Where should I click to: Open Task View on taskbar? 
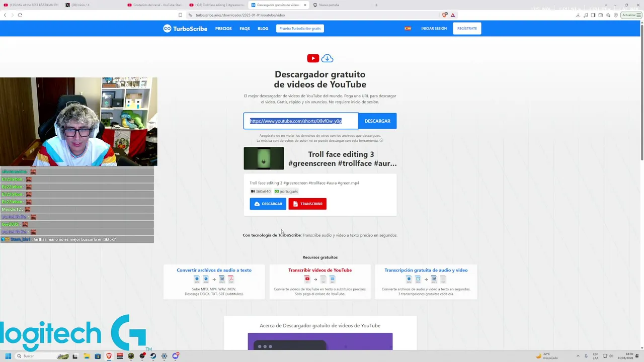(75, 356)
